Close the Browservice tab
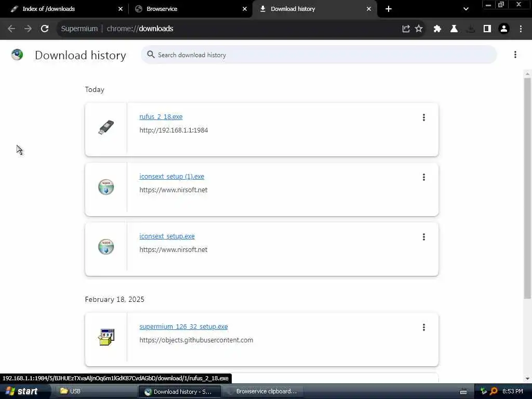The width and height of the screenshot is (532, 399). tap(245, 9)
